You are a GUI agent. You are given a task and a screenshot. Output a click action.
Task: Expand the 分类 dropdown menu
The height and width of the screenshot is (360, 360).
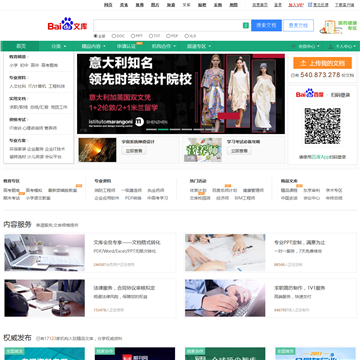[x=58, y=46]
